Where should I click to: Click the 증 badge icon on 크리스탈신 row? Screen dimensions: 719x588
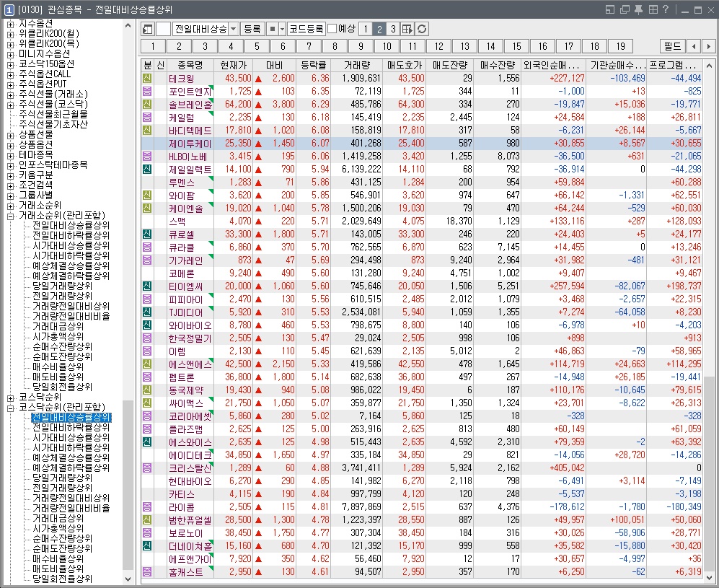tap(146, 468)
